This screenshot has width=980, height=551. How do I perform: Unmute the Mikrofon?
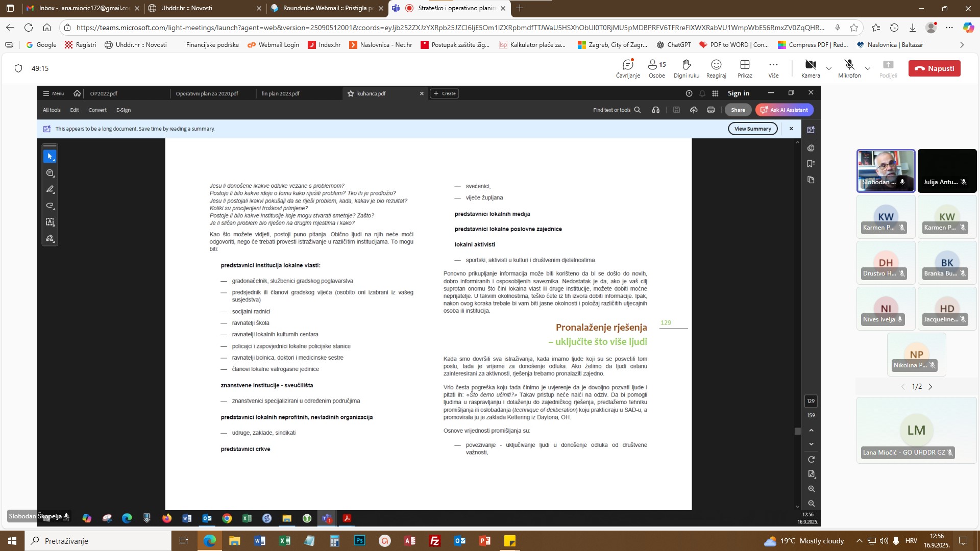(x=849, y=68)
